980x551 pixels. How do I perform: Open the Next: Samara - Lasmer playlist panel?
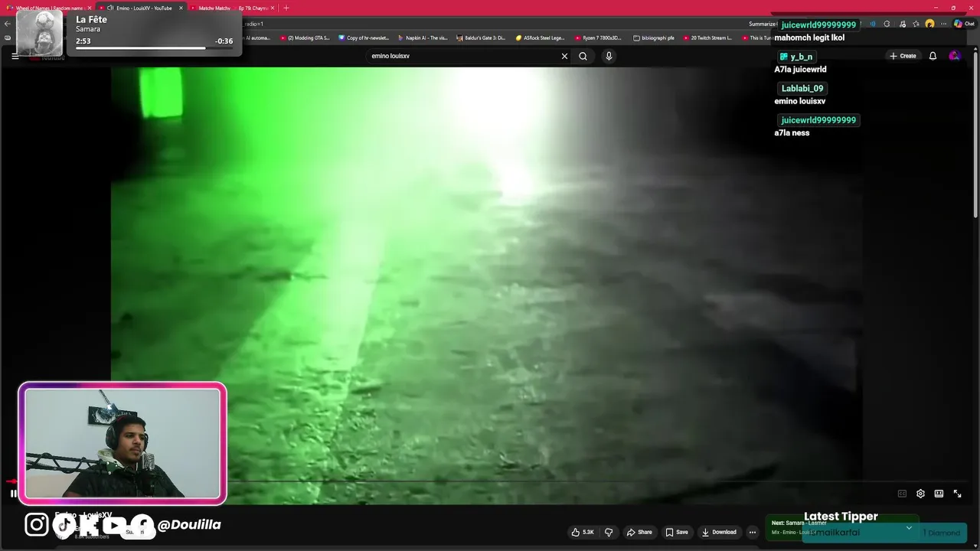point(842,527)
